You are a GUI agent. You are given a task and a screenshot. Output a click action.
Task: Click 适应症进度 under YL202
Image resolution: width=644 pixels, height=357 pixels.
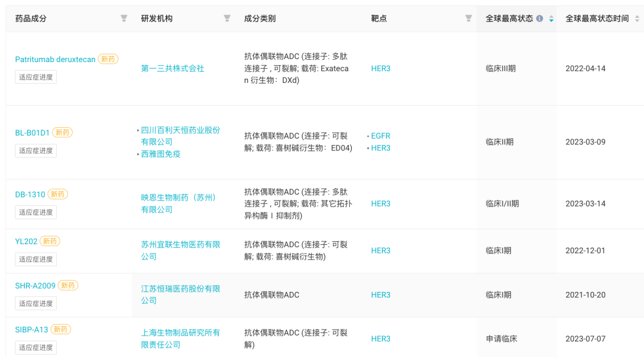(x=36, y=259)
